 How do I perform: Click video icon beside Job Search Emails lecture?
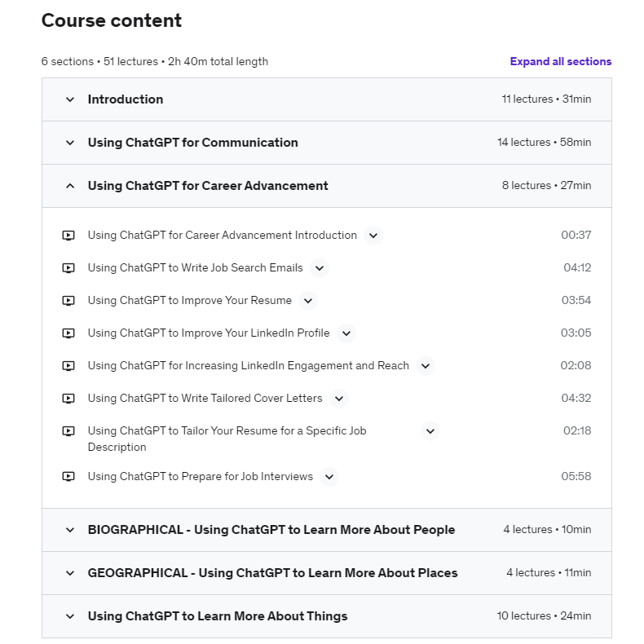click(x=68, y=268)
